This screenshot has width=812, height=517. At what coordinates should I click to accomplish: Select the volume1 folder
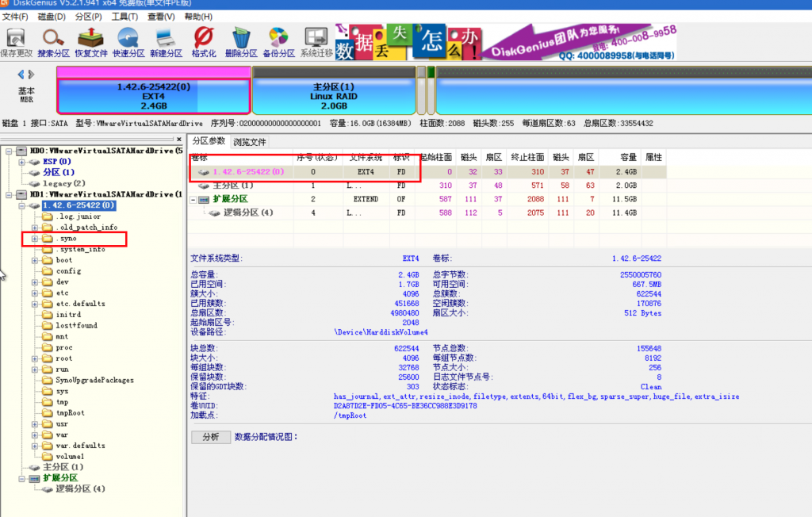(70, 457)
